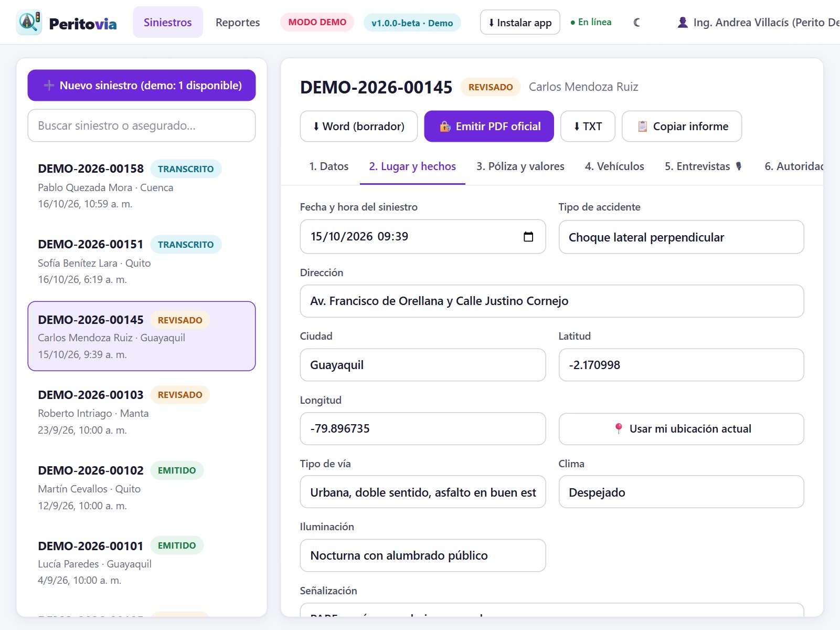Screen dimensions: 840x630
Task: Use my current location button
Action: pyautogui.click(x=681, y=429)
